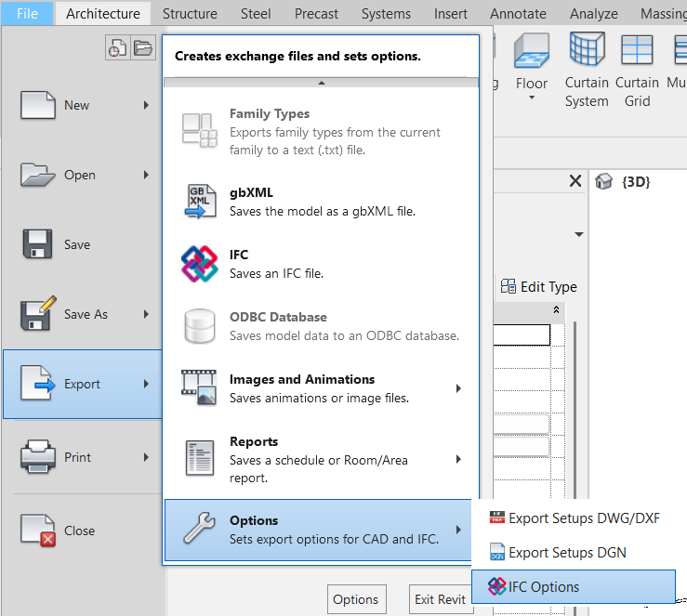This screenshot has width=687, height=616.
Task: Switch to the Analyze tab
Action: pyautogui.click(x=594, y=14)
